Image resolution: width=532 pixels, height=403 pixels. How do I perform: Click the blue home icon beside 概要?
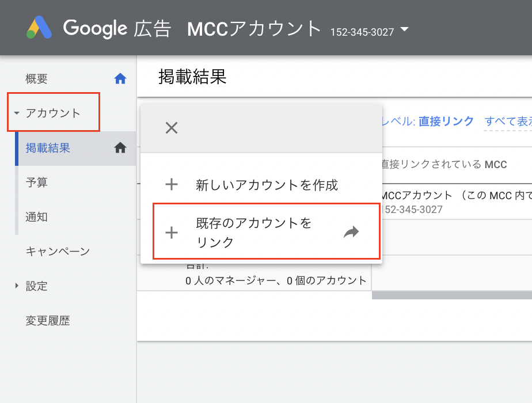pyautogui.click(x=120, y=79)
